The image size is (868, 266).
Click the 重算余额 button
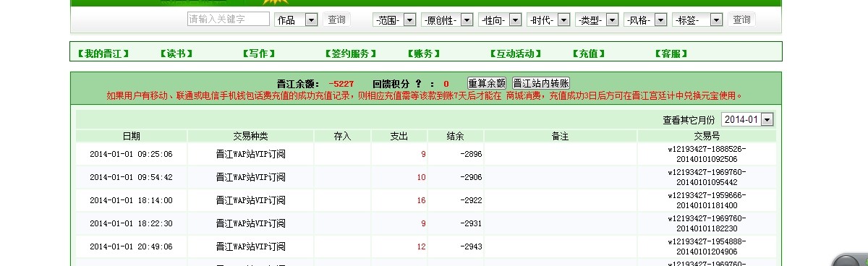tap(487, 83)
